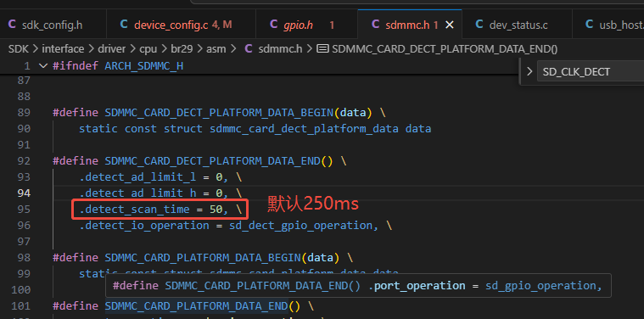This screenshot has width=644, height=319.
Task: Click the sdmmc.h breadcrumb file name
Action: coord(281,49)
